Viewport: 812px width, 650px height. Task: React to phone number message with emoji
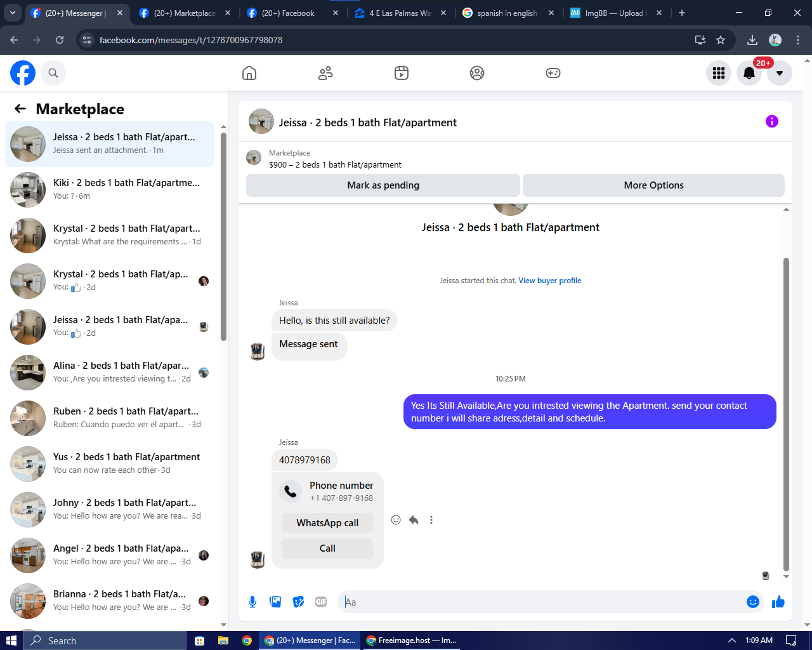click(396, 520)
